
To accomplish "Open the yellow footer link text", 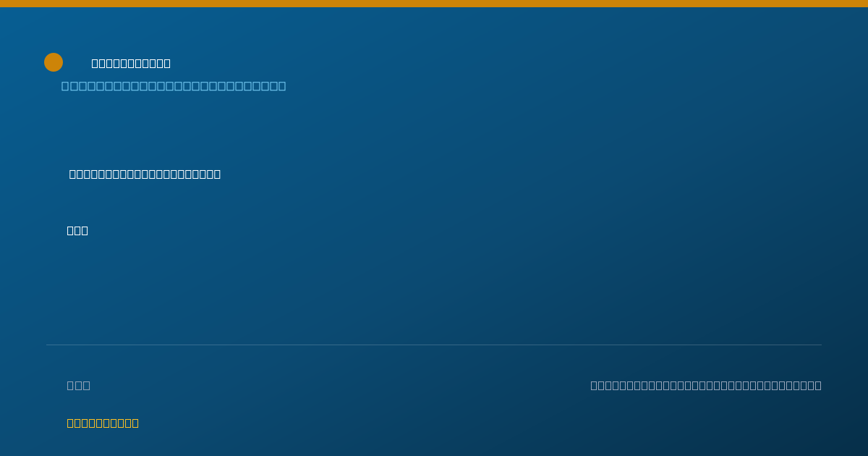I will [x=103, y=423].
